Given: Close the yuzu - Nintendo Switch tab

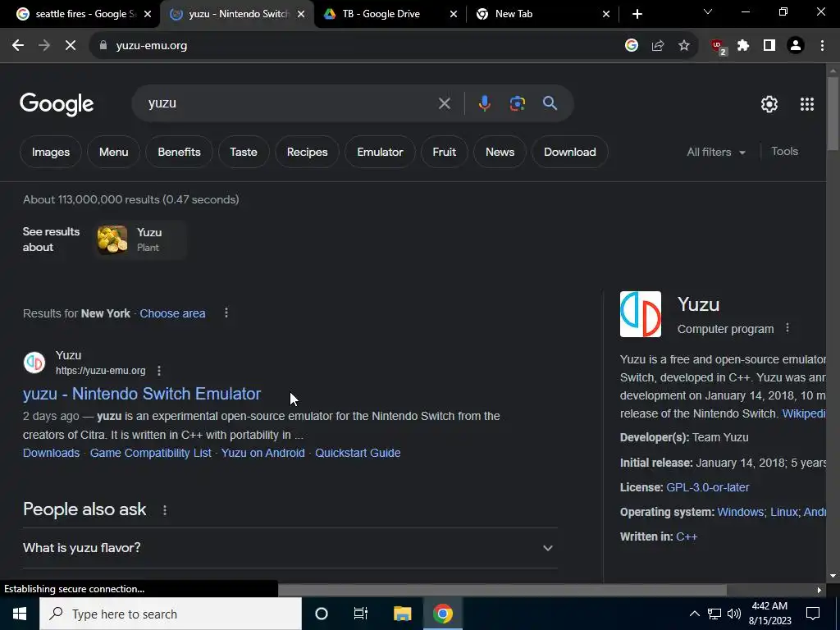Looking at the screenshot, I should (x=300, y=14).
